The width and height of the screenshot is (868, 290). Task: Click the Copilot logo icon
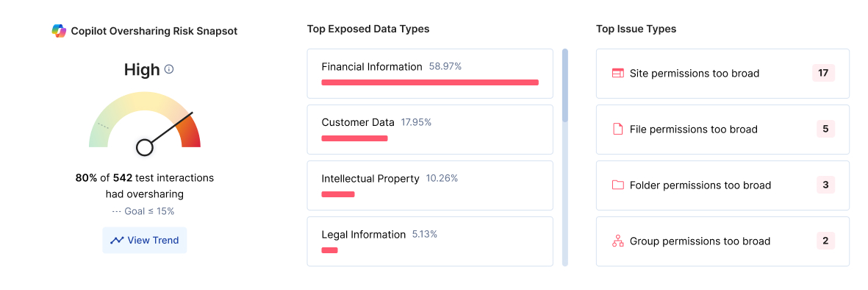pyautogui.click(x=60, y=31)
